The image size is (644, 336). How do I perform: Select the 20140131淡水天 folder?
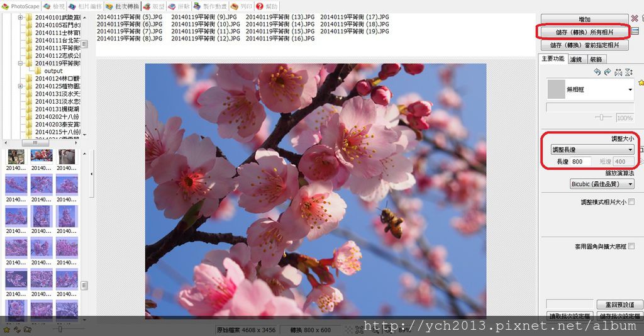[x=57, y=94]
